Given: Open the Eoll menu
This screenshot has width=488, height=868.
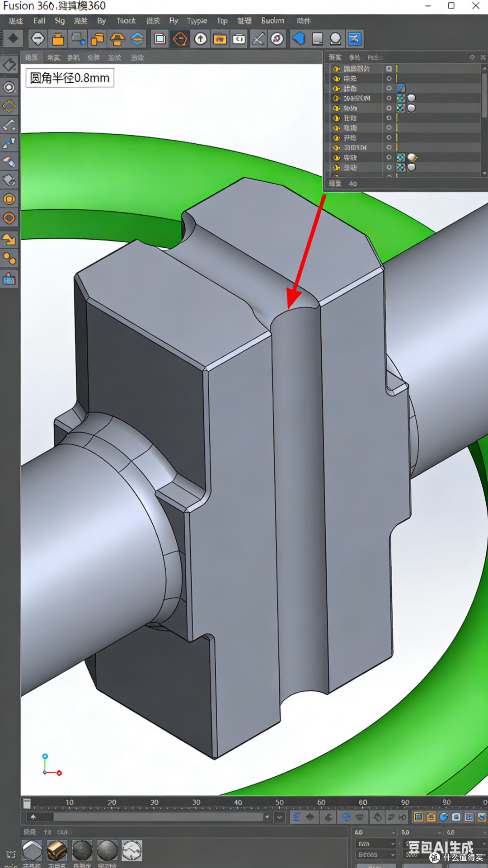Looking at the screenshot, I should (x=39, y=21).
